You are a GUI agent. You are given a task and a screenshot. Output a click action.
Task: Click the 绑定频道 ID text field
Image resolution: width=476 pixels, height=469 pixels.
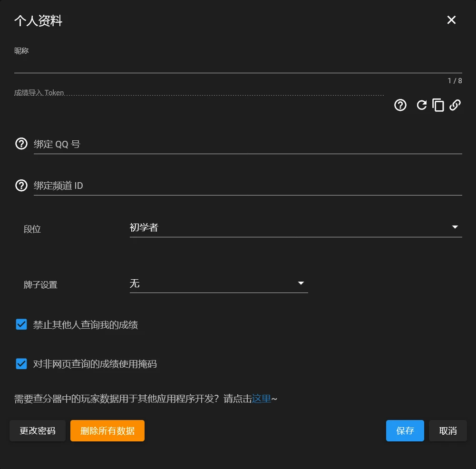click(247, 186)
